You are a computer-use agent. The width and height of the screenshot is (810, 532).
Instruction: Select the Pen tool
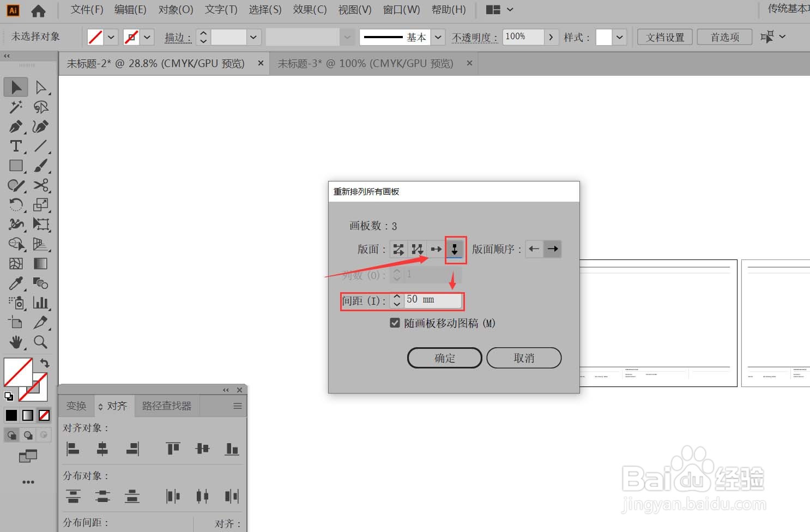click(16, 126)
